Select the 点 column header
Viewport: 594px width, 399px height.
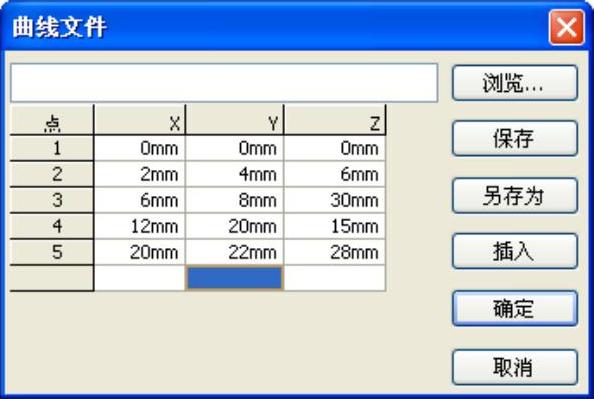pyautogui.click(x=52, y=120)
